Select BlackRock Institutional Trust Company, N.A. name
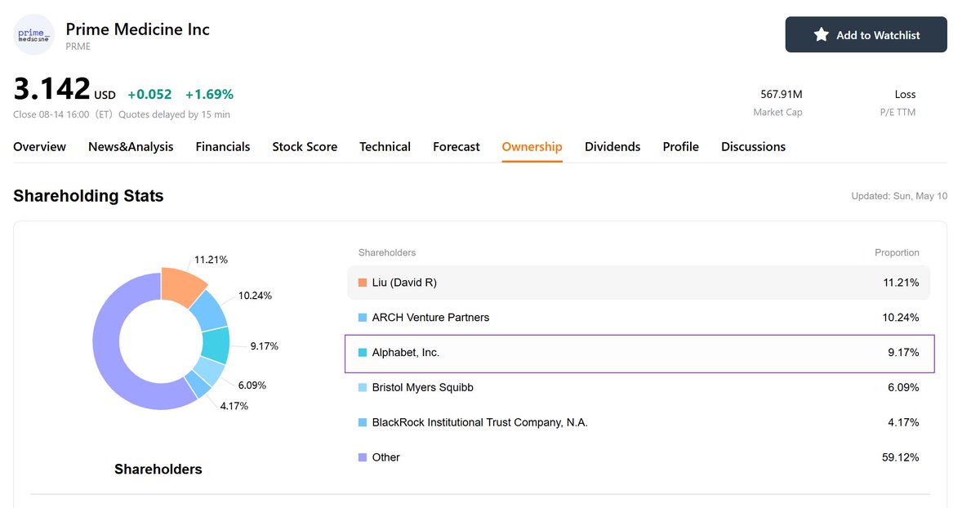This screenshot has width=980, height=508. [x=480, y=423]
